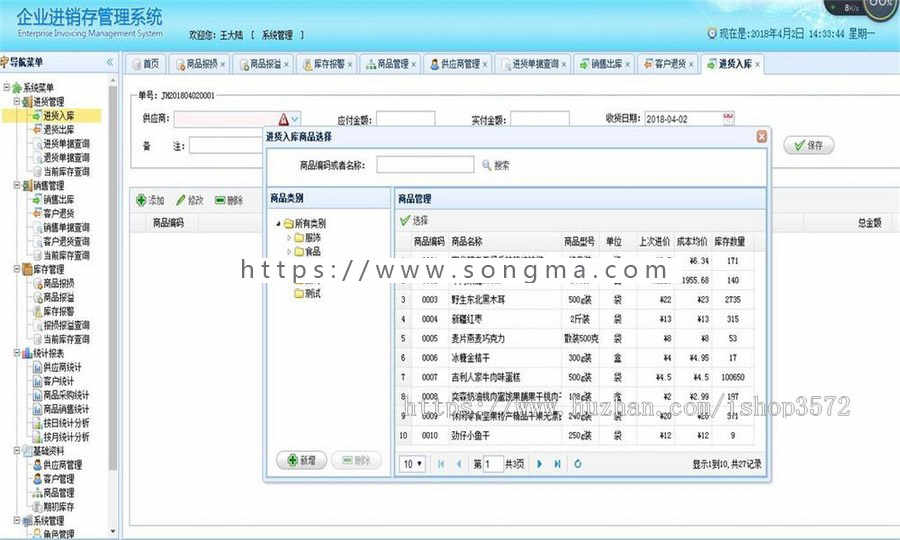This screenshot has height=540, width=900.
Task: Go to last page of products
Action: coord(557,464)
